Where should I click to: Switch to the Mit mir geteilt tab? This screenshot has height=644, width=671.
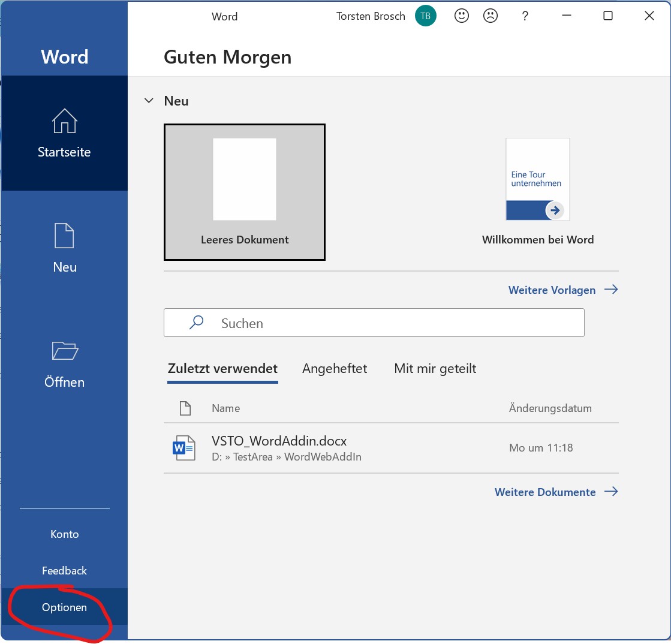(435, 368)
